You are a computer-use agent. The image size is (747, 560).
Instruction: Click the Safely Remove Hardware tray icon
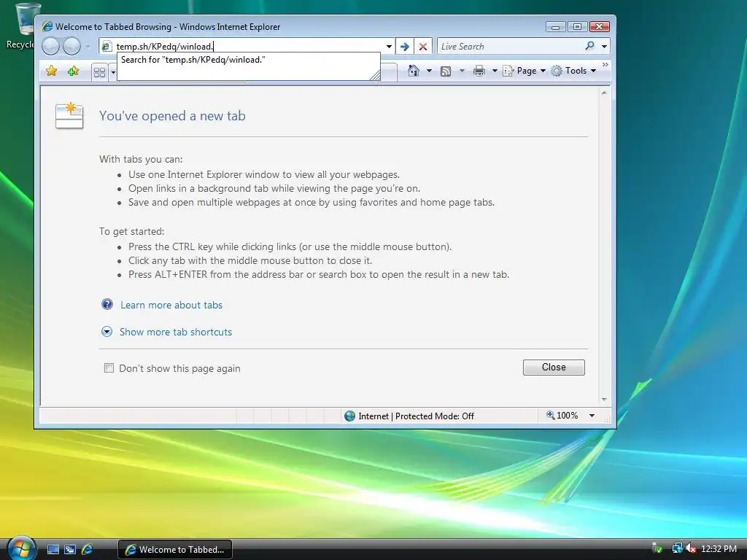tap(657, 548)
